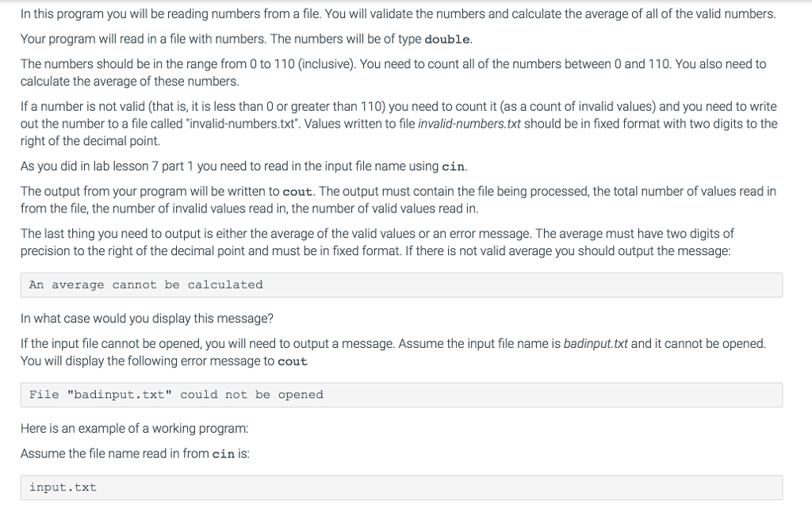Click "right of the decimal point." ending the invalid paragraph
812x512 pixels.
pyautogui.click(x=90, y=141)
